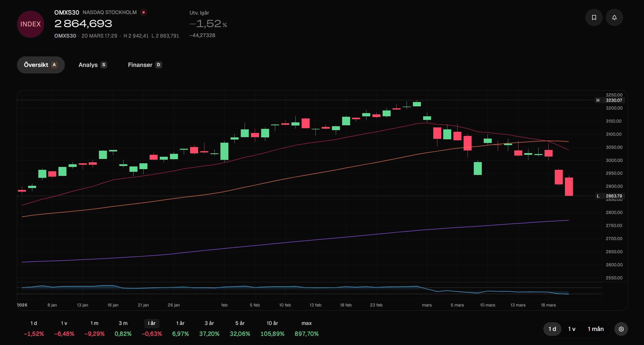Choose the 'i år' period

(152, 323)
